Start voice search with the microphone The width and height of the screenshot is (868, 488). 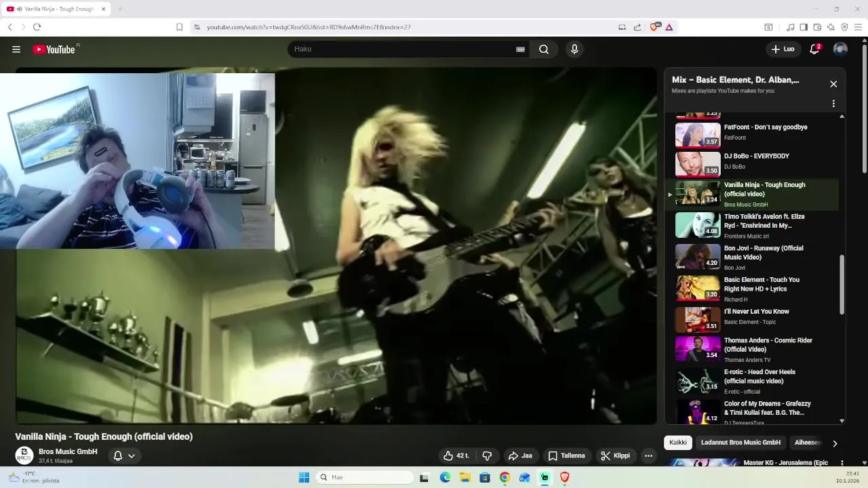point(574,49)
